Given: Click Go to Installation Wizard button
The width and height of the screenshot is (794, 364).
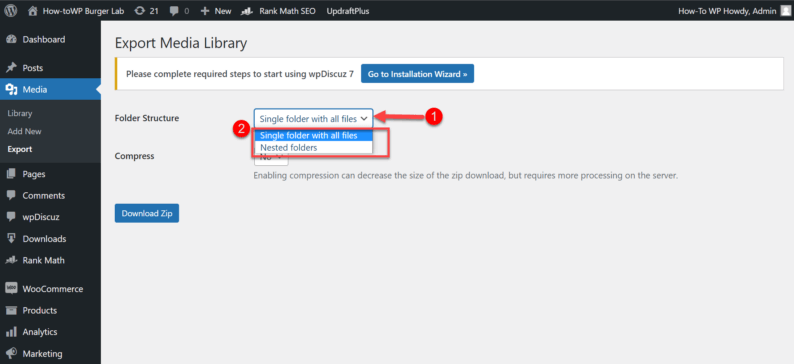Looking at the screenshot, I should [417, 74].
